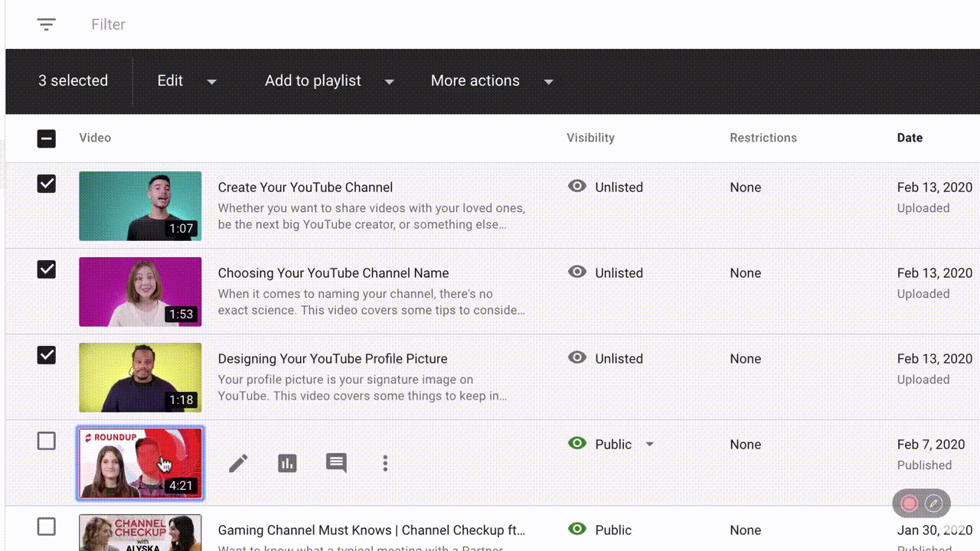The width and height of the screenshot is (980, 551).
Task: Open Designing Your YouTube Profile Picture title
Action: [332, 359]
